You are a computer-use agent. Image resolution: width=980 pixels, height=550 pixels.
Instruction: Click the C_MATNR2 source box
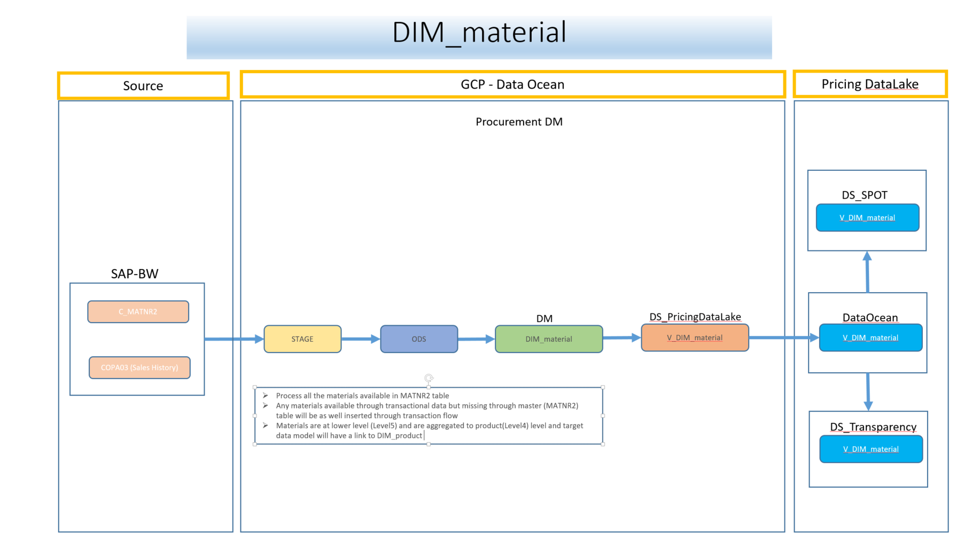coord(138,312)
